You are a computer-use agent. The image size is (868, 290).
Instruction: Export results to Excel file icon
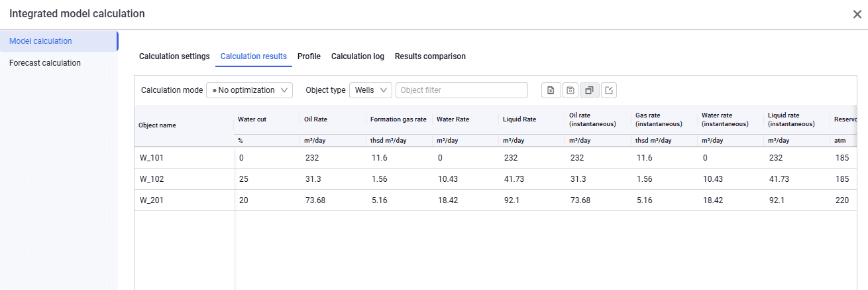[x=550, y=90]
